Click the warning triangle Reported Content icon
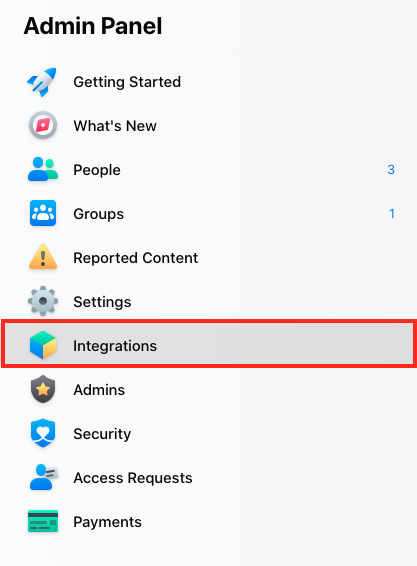The image size is (417, 566). [x=43, y=257]
